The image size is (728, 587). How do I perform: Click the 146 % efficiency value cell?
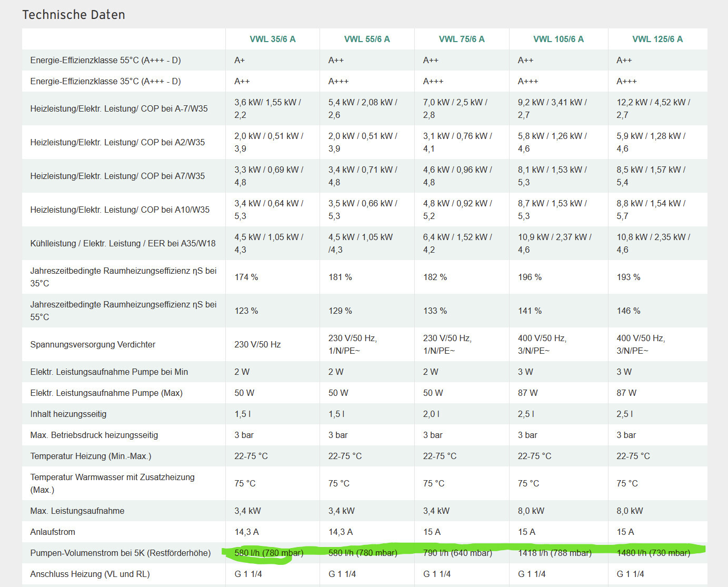click(629, 311)
